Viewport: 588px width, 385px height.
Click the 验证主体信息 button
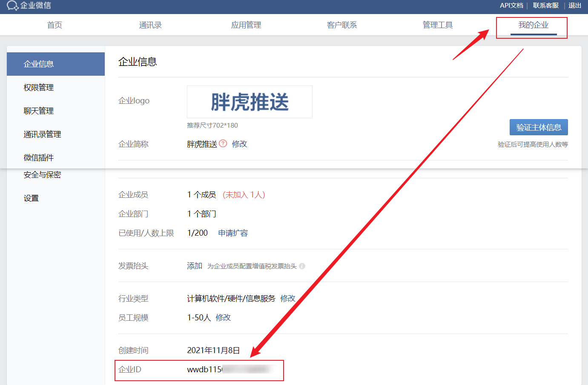coord(539,127)
